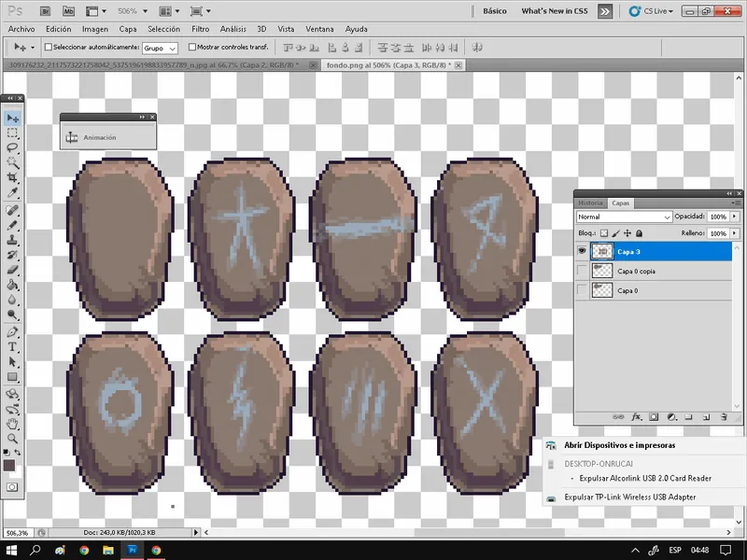The image size is (747, 560).
Task: Select the Rectangle shape tool
Action: click(x=12, y=377)
